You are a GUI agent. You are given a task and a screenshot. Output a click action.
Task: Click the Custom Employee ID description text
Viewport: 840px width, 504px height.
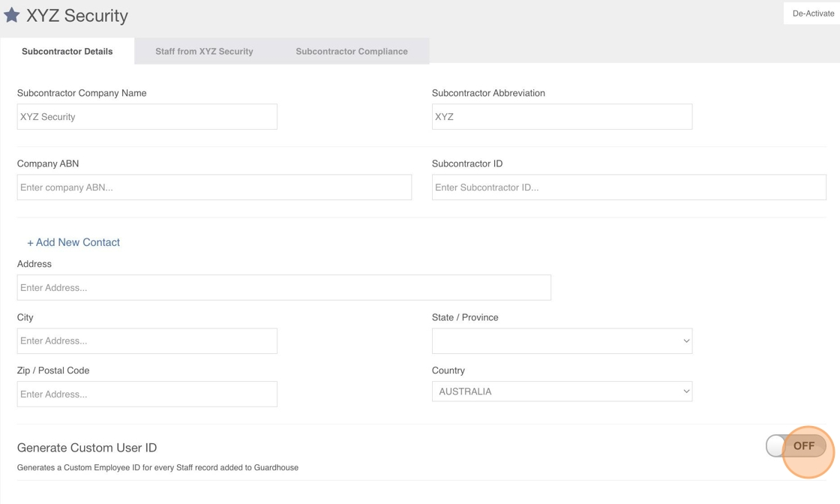157,467
